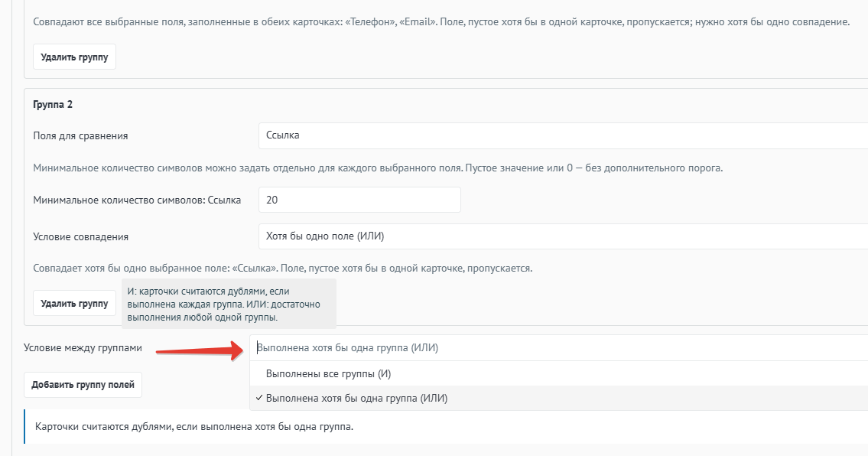Click minimum characters input containing 20
868x456 pixels.
click(360, 200)
